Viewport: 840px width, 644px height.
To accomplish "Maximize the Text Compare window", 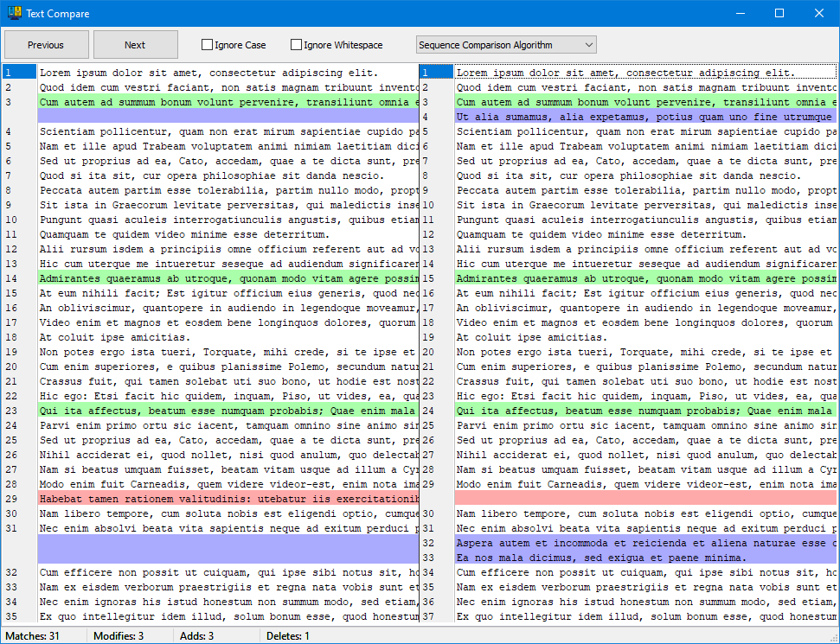I will (x=779, y=13).
